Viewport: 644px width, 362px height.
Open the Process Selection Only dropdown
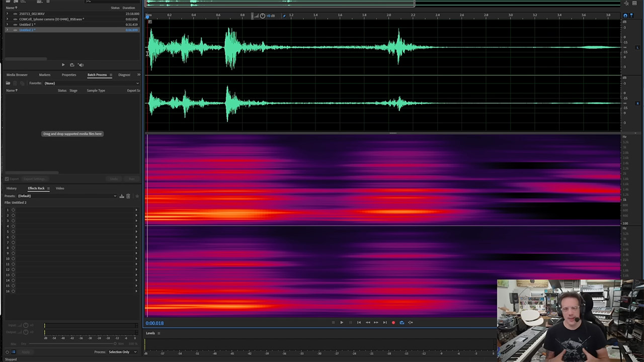122,352
